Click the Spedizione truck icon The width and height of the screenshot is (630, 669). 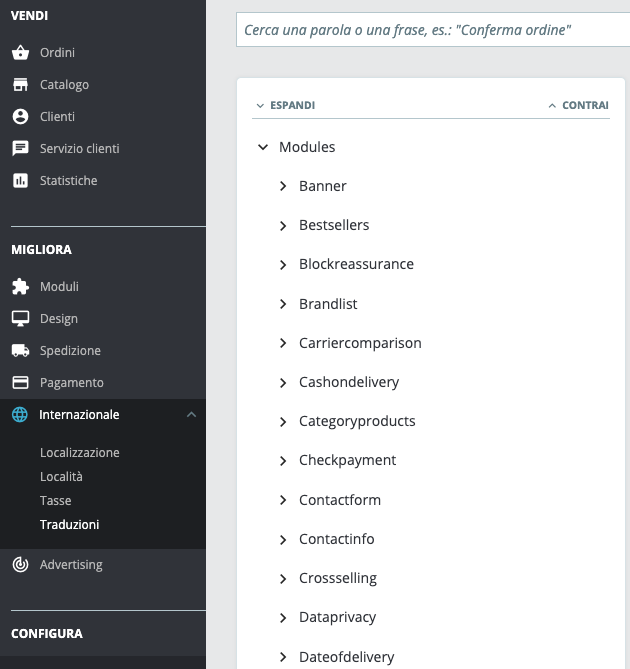tap(20, 351)
